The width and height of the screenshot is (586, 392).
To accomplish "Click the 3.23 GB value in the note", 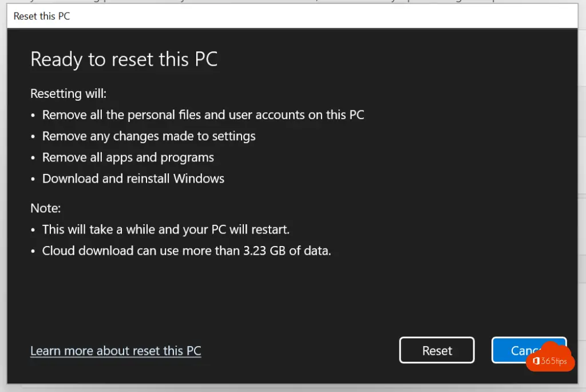I will click(x=264, y=251).
